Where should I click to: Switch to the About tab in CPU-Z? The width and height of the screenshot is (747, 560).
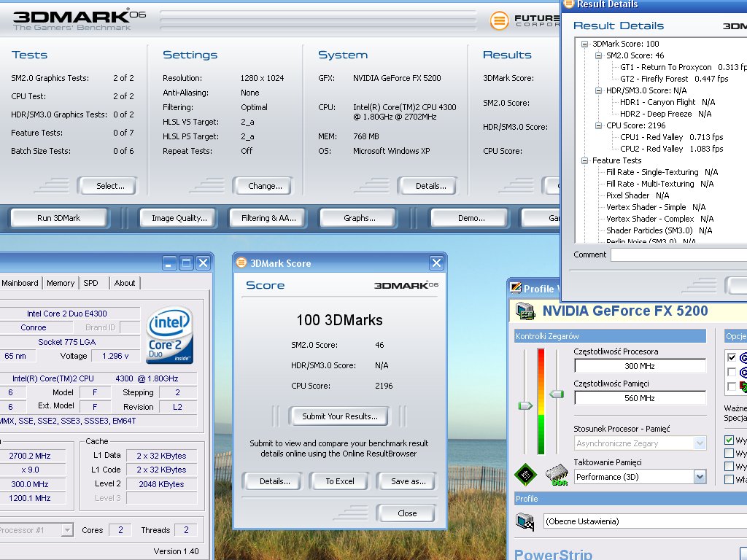point(125,283)
